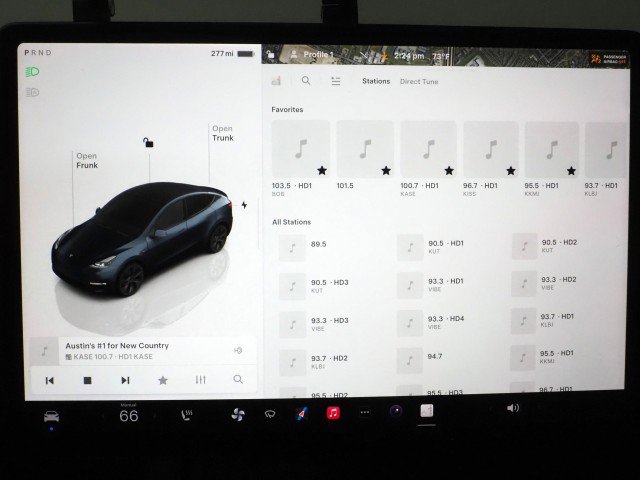Screen dimensions: 640x480
Task: Play favorite 93.7 HD1 KLBJ
Action: tap(606, 159)
